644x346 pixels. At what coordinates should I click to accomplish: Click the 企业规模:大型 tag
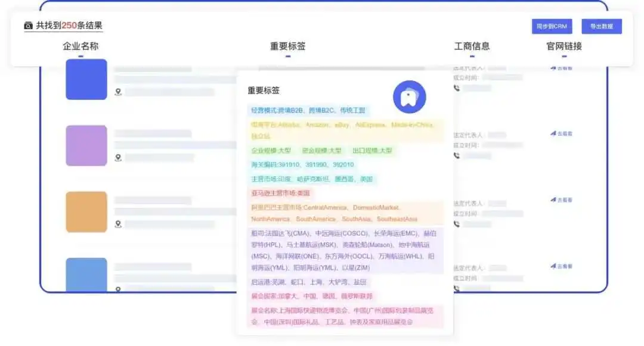point(271,151)
